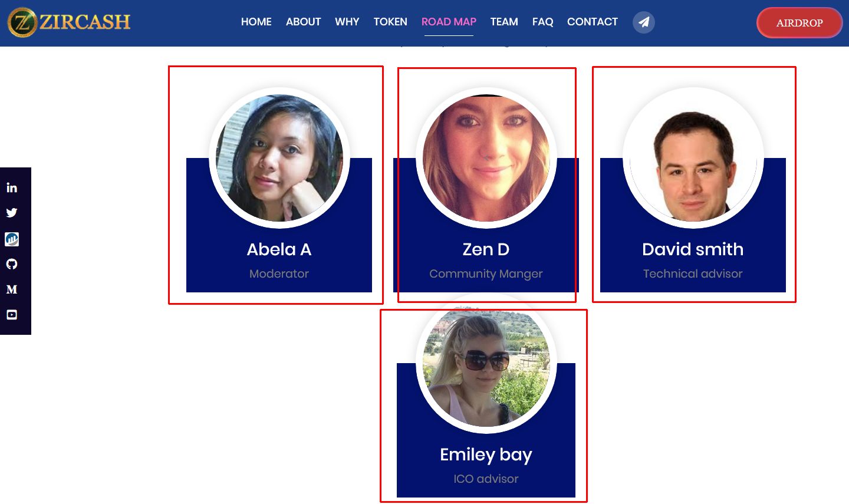Click Abela A's profile photo
This screenshot has width=849, height=504.
pos(279,158)
